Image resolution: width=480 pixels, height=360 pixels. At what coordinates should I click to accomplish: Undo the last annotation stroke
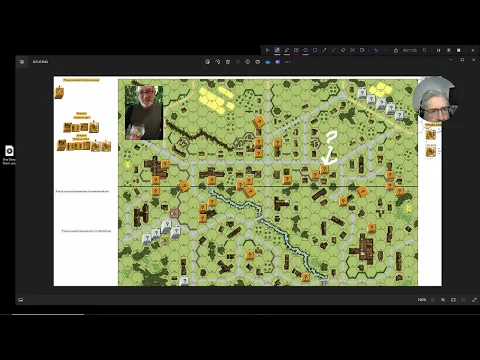(x=376, y=50)
